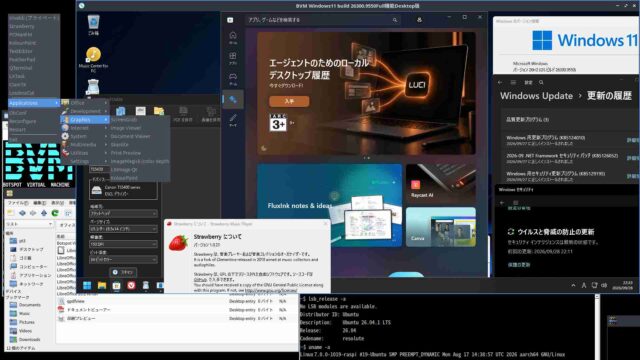Screen dimensions: 640x360
Task: Click the search magnifier icon in Store search box
Action: click(395, 20)
